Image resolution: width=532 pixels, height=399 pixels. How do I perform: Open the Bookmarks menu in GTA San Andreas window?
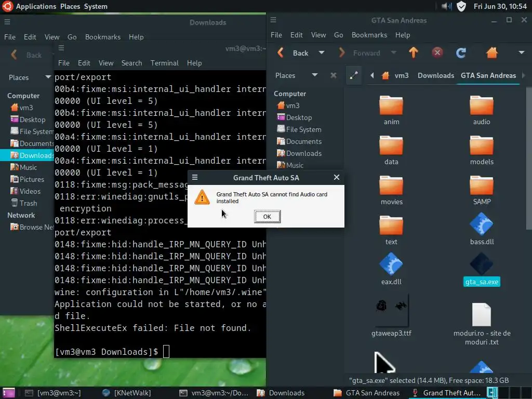[369, 35]
